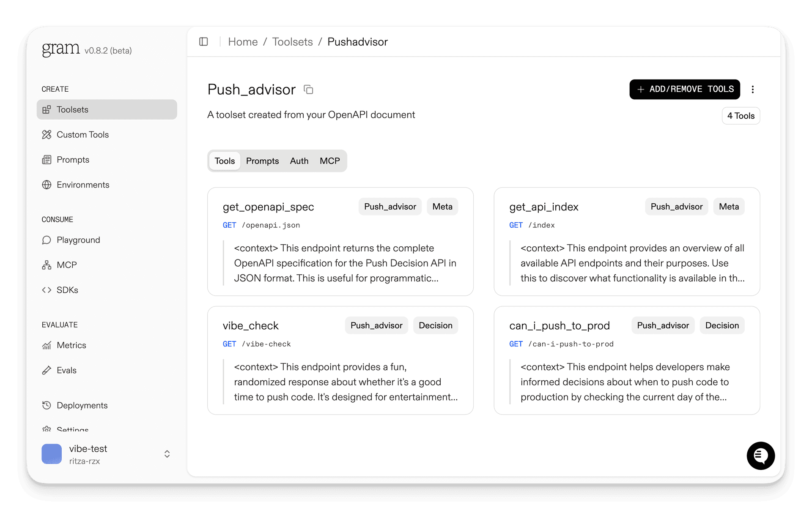Viewport: 812px width, 510px height.
Task: Open the Playground
Action: [x=78, y=240]
